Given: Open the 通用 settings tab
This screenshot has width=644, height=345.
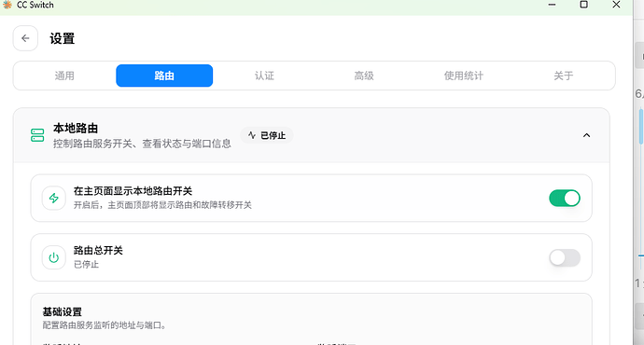Looking at the screenshot, I should coord(64,76).
